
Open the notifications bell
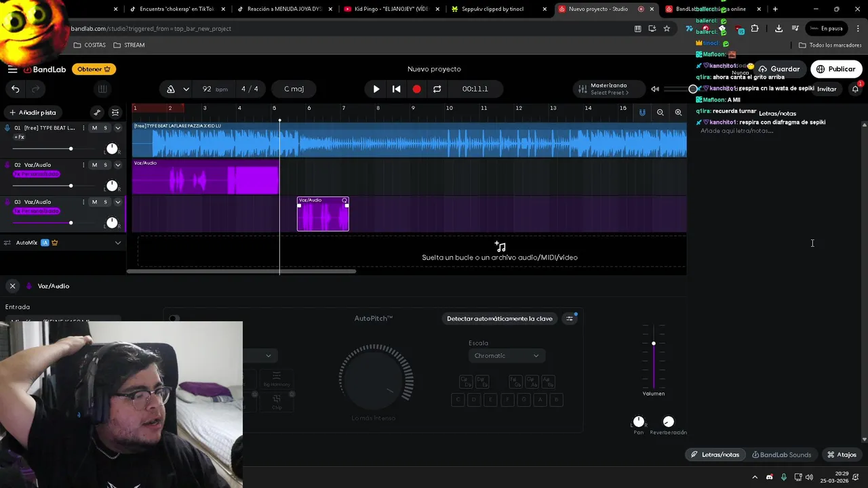tap(855, 89)
